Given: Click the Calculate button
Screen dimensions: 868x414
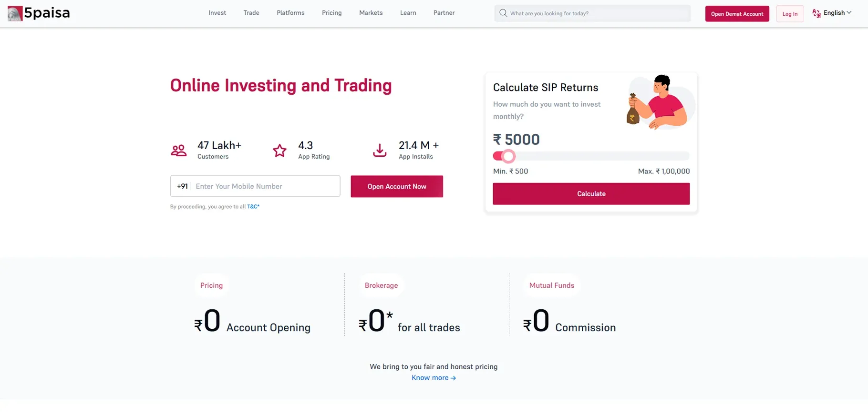Looking at the screenshot, I should point(591,194).
